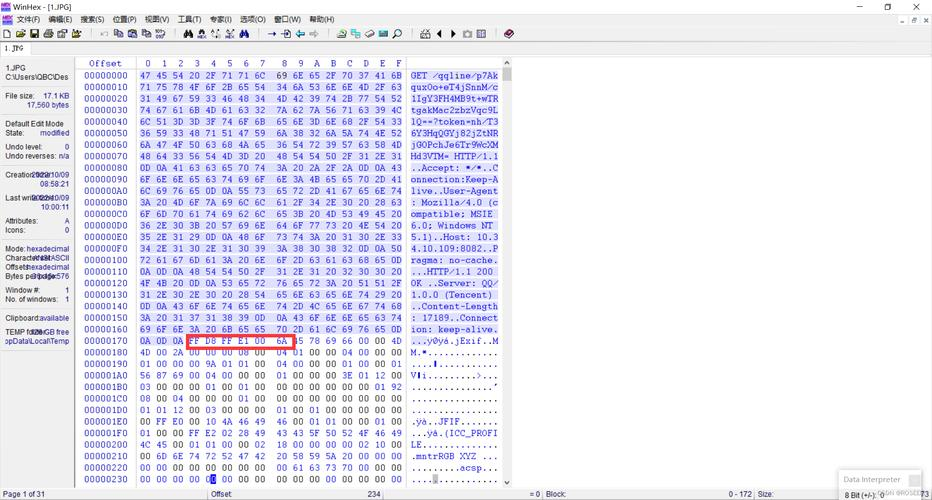The height and width of the screenshot is (500, 932).
Task: Click the blue binoculars Continue Search icon
Action: 244,34
